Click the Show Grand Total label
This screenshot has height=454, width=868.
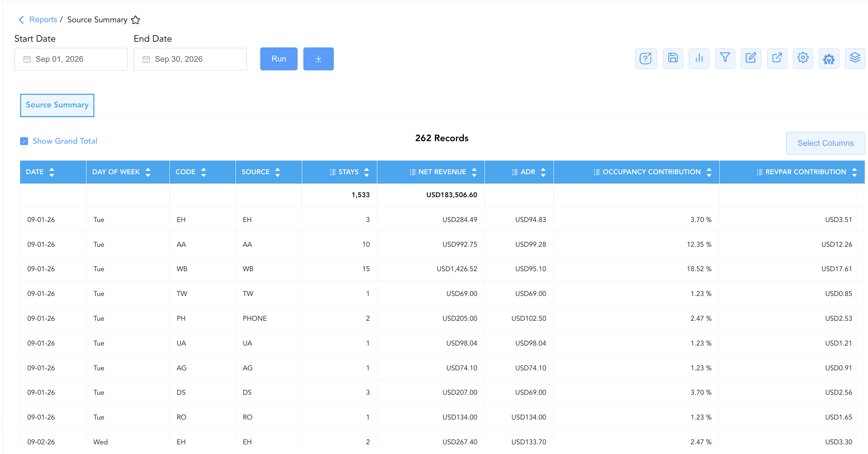65,141
